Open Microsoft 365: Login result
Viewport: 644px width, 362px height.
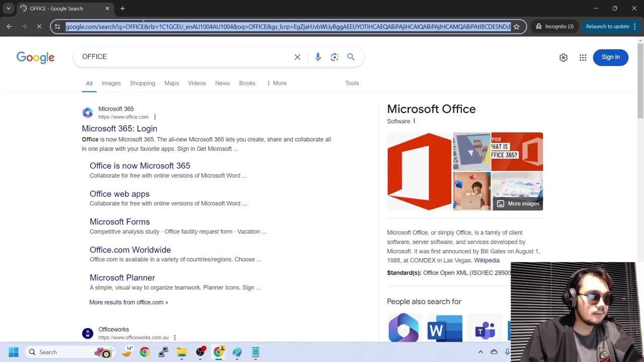[119, 129]
